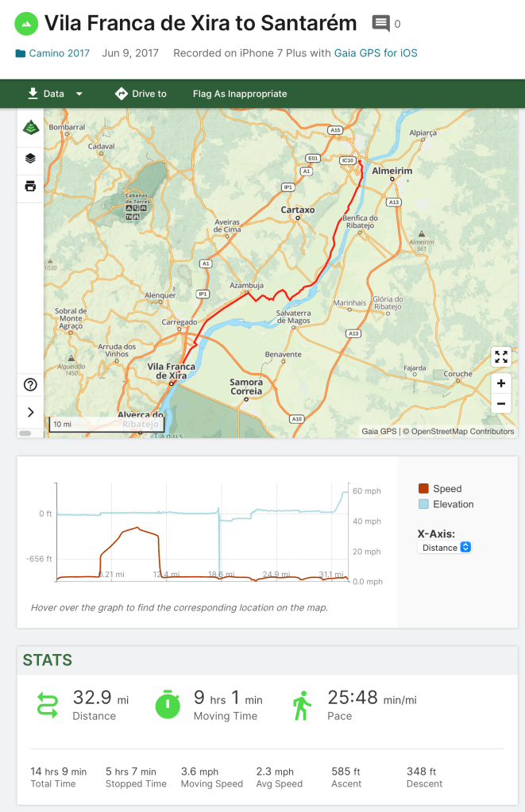This screenshot has width=525, height=812.
Task: Print the map using printer icon
Action: 30,187
